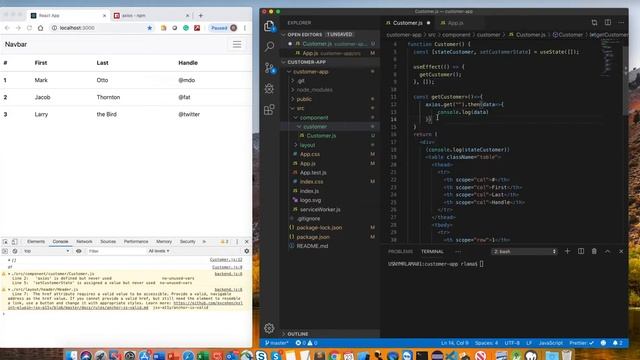The width and height of the screenshot is (640, 360).
Task: Bookmark the page with the star icon
Action: [x=150, y=28]
